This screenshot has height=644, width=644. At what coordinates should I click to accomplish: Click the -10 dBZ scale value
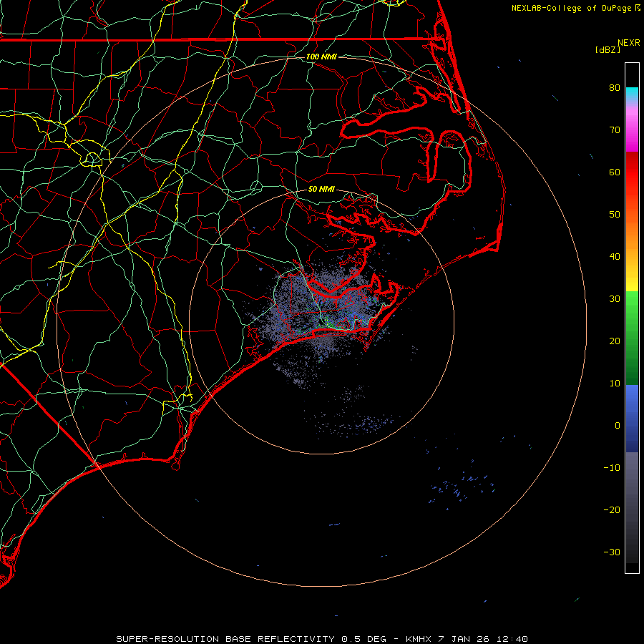[612, 468]
